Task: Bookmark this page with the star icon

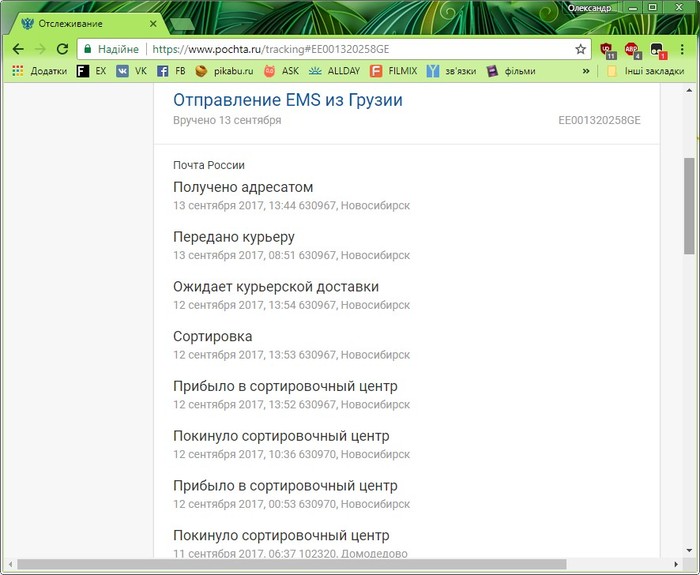Action: point(580,49)
